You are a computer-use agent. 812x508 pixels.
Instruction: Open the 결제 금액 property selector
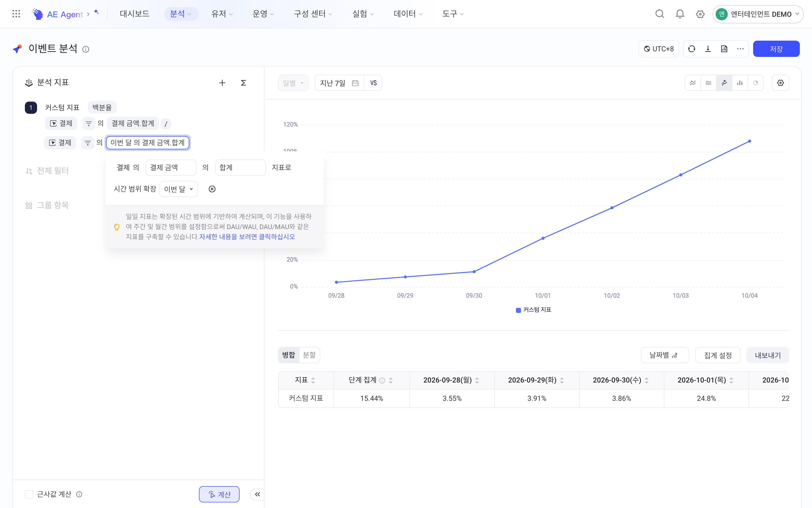[x=171, y=168]
